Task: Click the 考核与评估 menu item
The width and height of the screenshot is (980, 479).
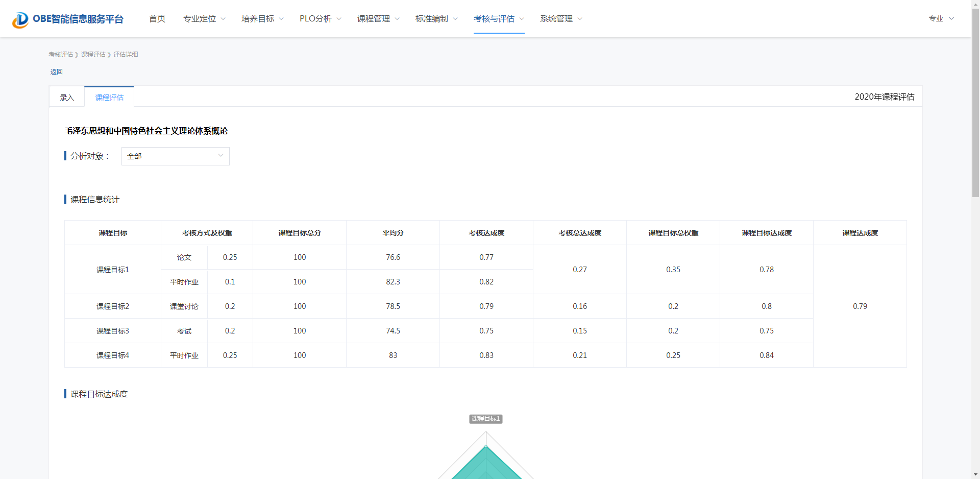Action: tap(499, 19)
